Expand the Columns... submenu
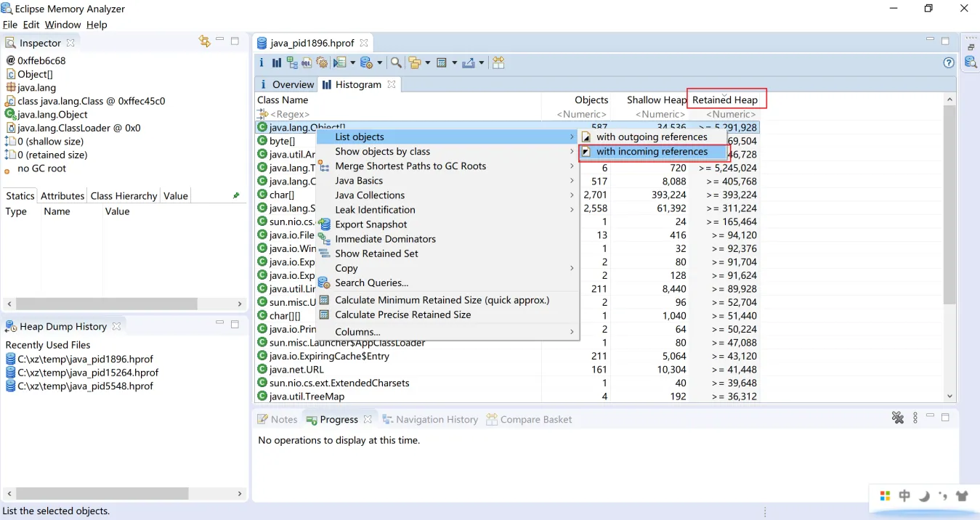This screenshot has height=520, width=980. click(x=448, y=332)
